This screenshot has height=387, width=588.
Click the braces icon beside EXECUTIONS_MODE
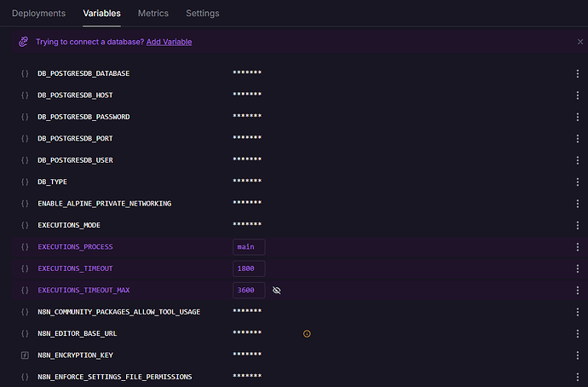click(25, 225)
